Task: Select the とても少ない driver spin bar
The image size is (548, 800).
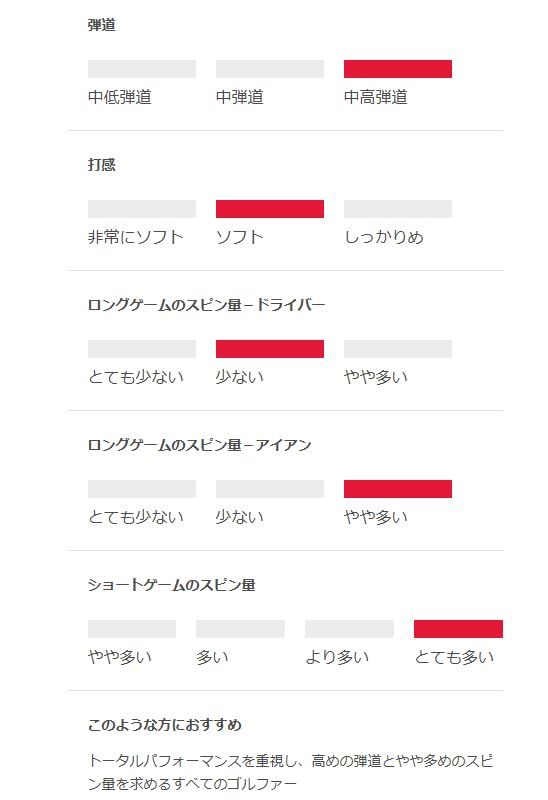Action: tap(141, 349)
